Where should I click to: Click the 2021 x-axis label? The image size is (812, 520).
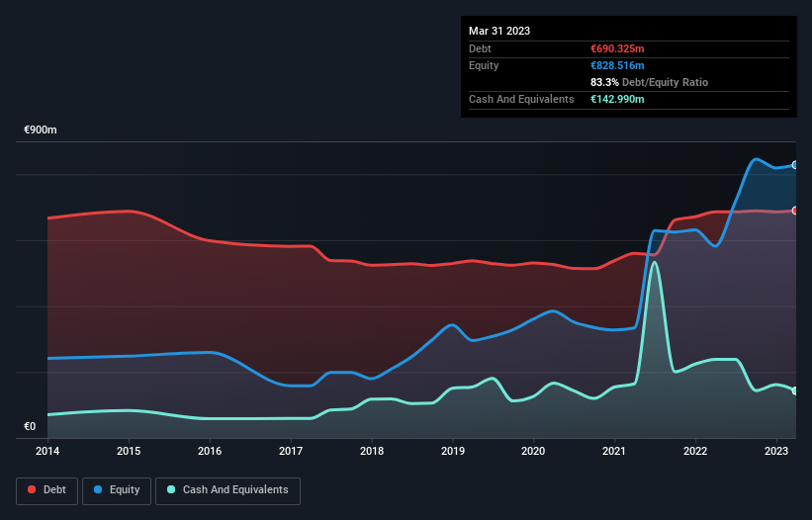point(614,451)
